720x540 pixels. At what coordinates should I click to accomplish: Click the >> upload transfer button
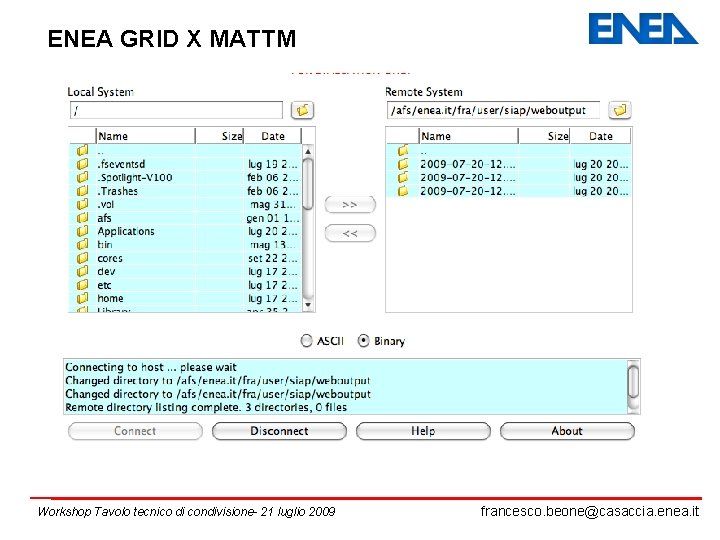tap(350, 204)
